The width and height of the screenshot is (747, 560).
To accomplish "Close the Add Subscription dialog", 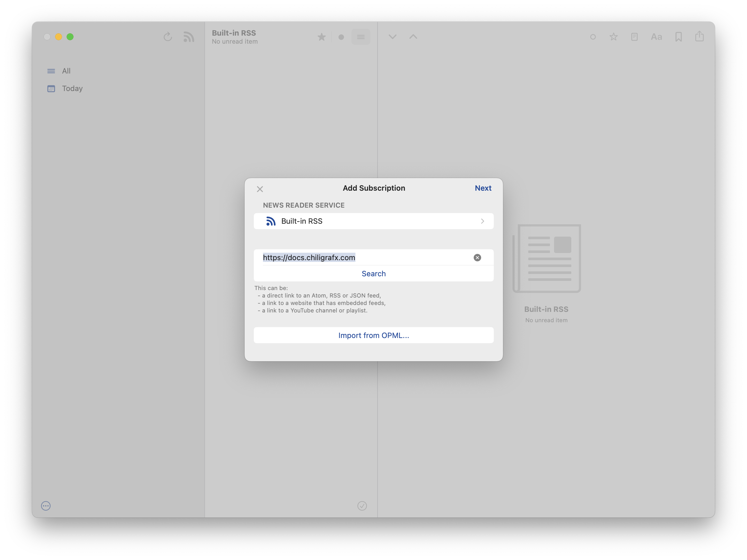I will (260, 189).
